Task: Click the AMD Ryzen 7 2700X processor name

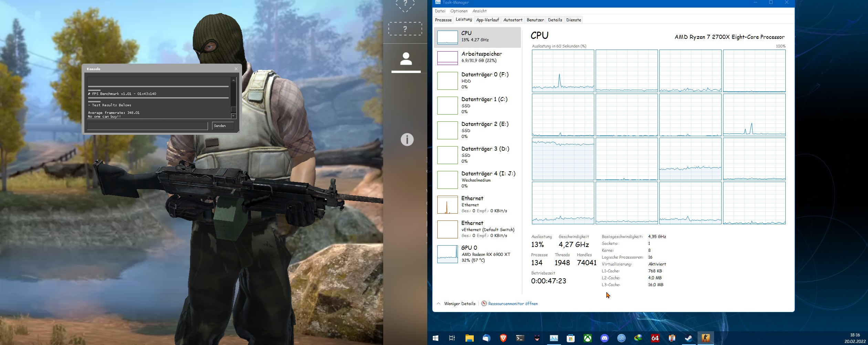Action: coord(730,37)
